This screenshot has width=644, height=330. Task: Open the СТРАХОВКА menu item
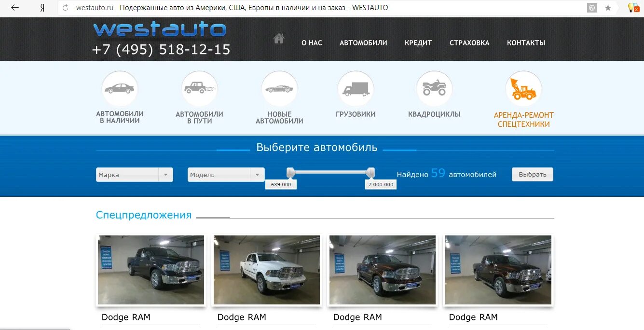click(x=469, y=43)
